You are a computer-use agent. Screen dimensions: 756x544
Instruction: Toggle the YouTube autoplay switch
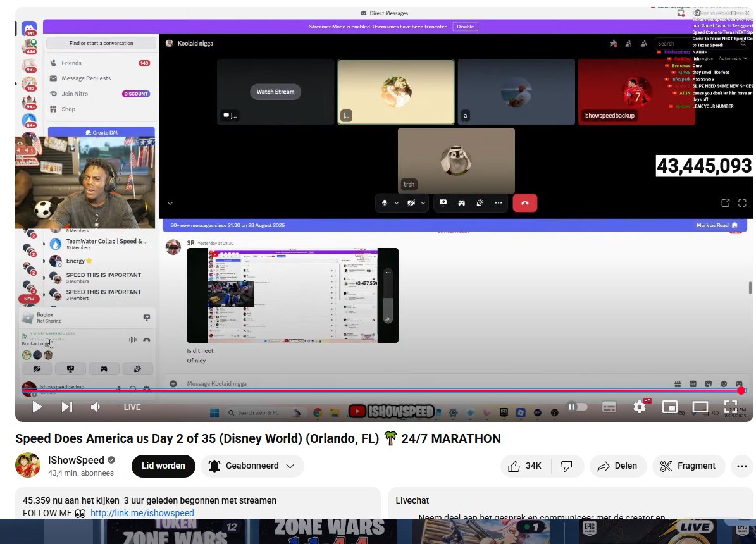pos(576,407)
